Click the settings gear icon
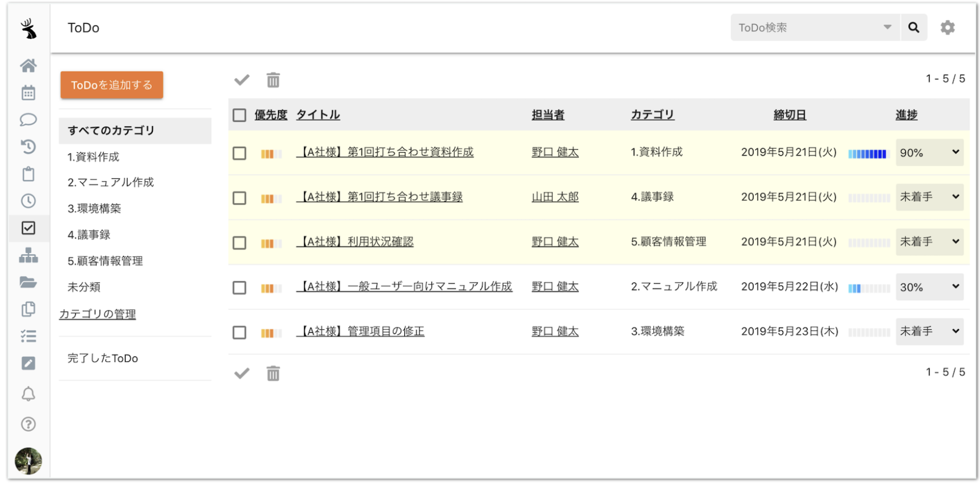 [x=948, y=27]
